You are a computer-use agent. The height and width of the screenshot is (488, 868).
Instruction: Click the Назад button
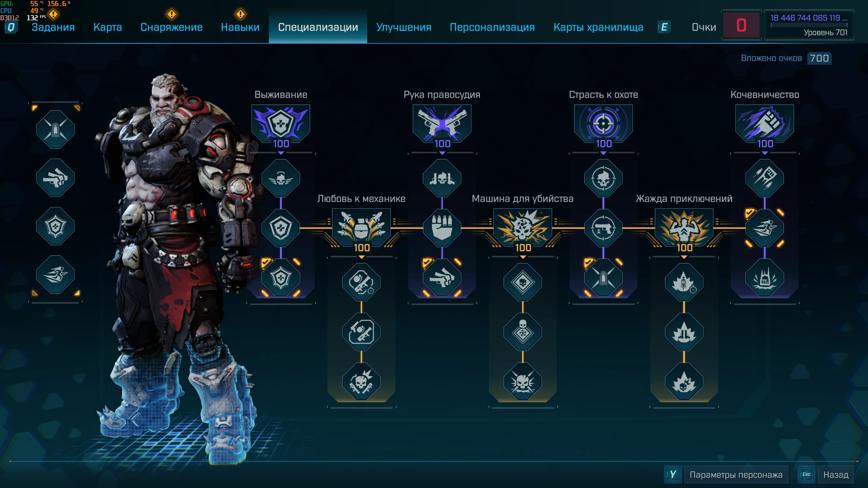point(836,475)
